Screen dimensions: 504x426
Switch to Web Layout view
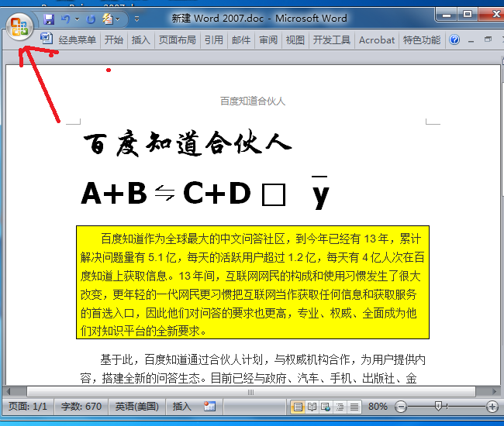click(326, 407)
